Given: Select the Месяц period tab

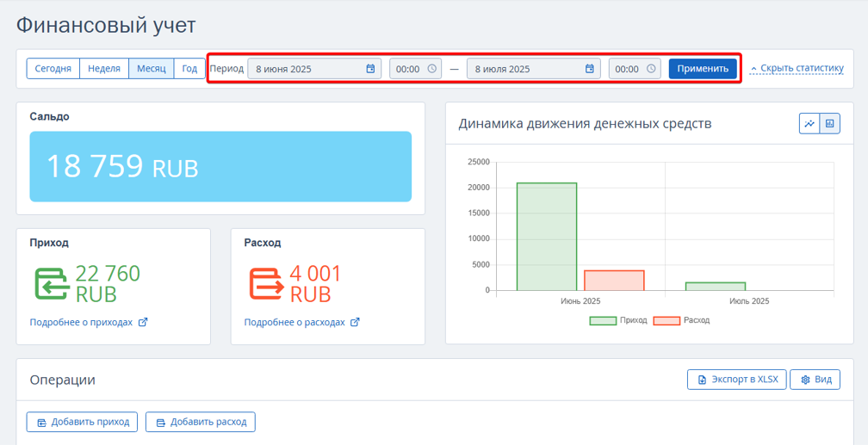Looking at the screenshot, I should tap(152, 69).
